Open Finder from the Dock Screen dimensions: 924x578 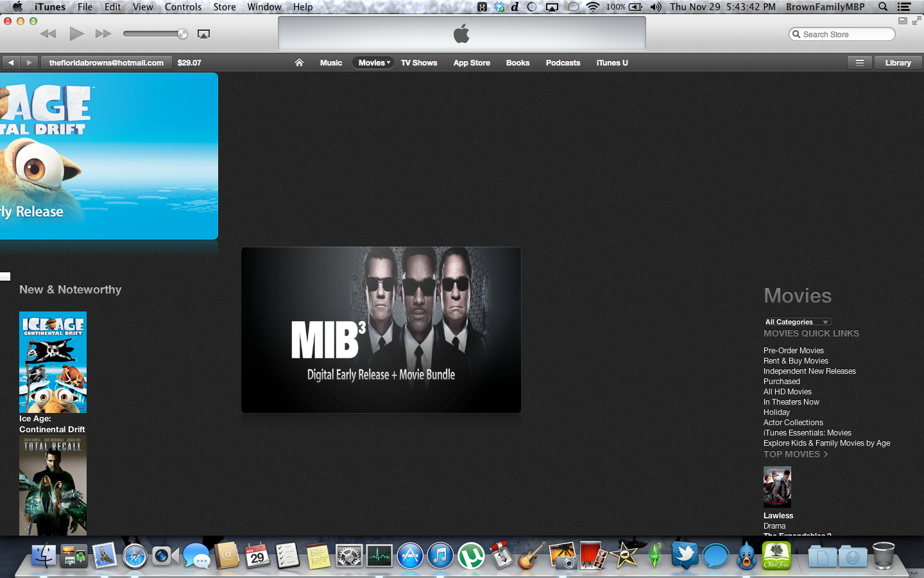pos(44,556)
